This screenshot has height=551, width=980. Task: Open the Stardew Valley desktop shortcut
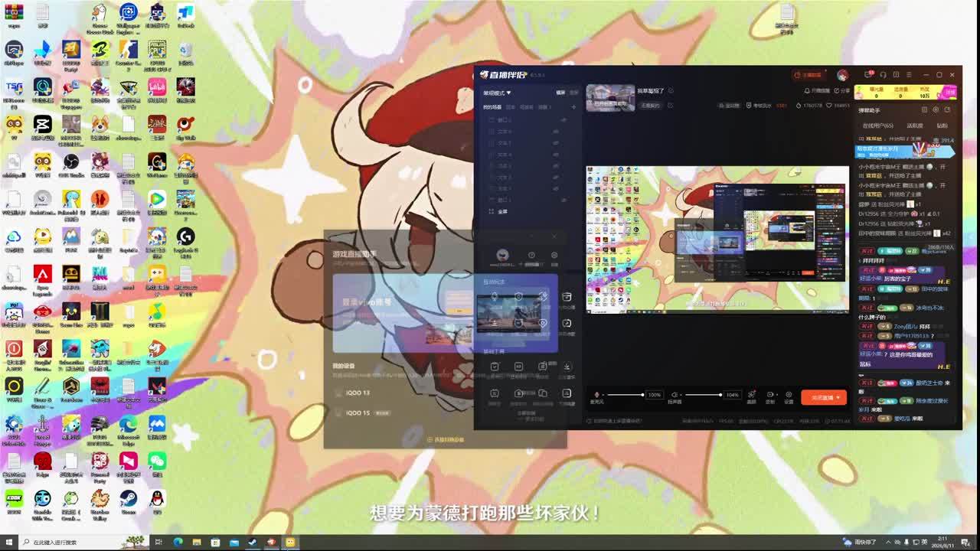click(100, 504)
